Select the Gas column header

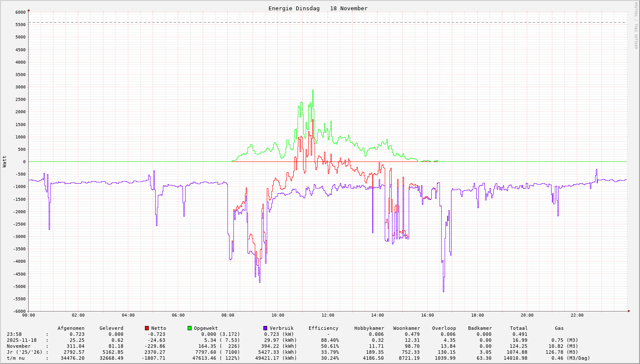pyautogui.click(x=559, y=329)
